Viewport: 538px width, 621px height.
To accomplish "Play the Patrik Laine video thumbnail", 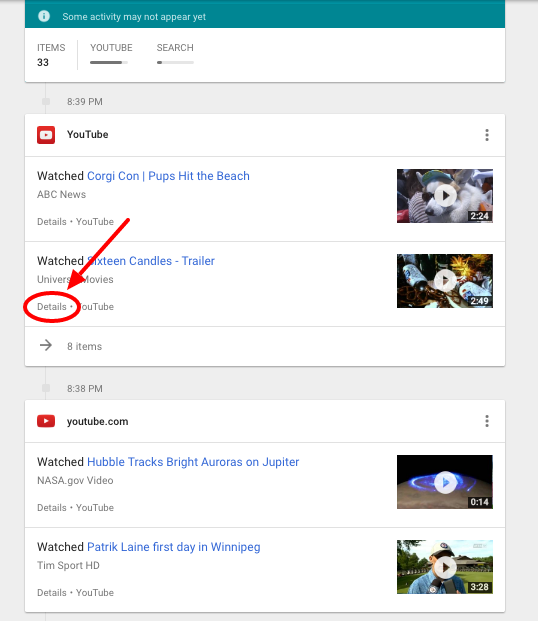I will pyautogui.click(x=445, y=567).
